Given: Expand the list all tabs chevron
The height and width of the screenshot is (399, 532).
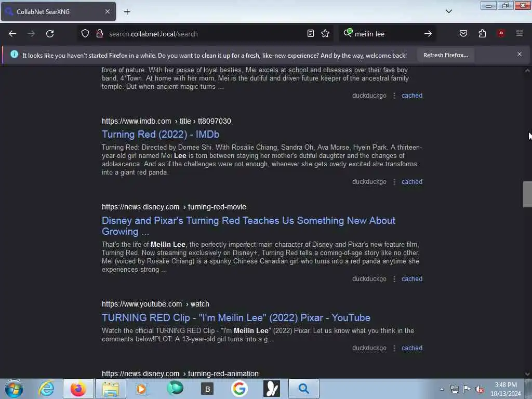Looking at the screenshot, I should tap(449, 11).
